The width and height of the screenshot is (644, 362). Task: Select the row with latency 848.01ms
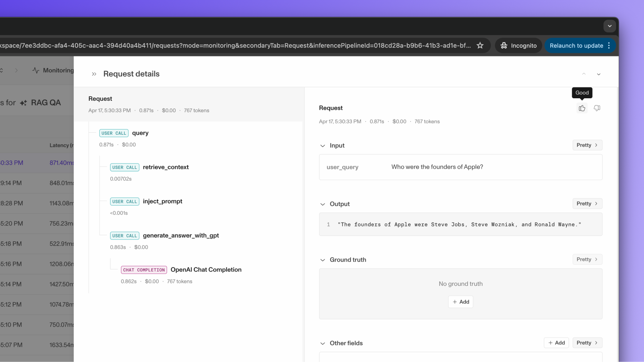coord(37,183)
